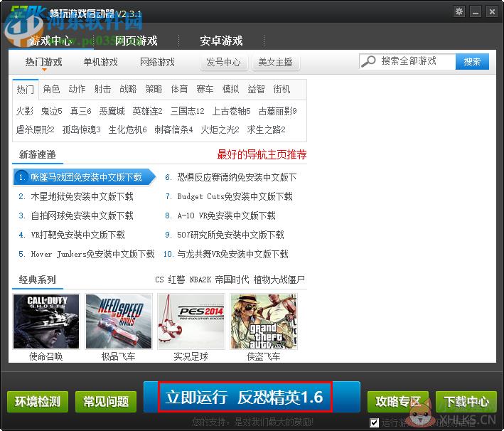Select 热门游戏 sub tab
Image resolution: width=504 pixels, height=431 pixels.
pyautogui.click(x=43, y=62)
